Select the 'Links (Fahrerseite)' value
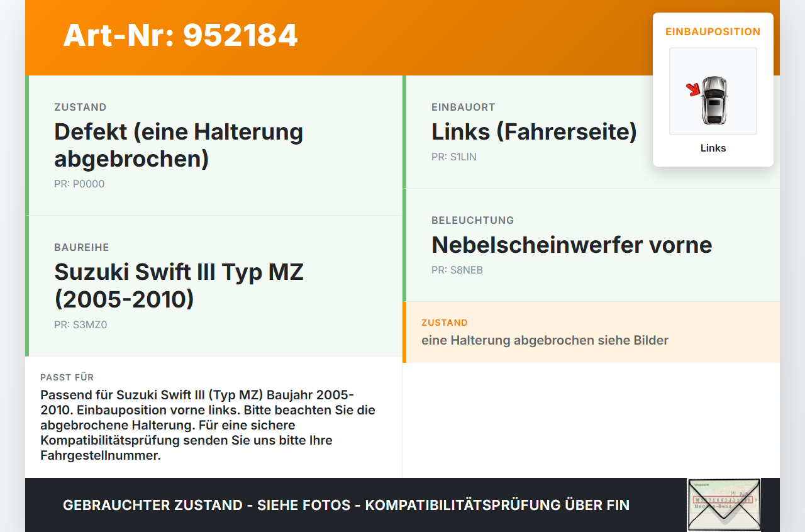Image resolution: width=805 pixels, height=532 pixels. click(x=534, y=132)
